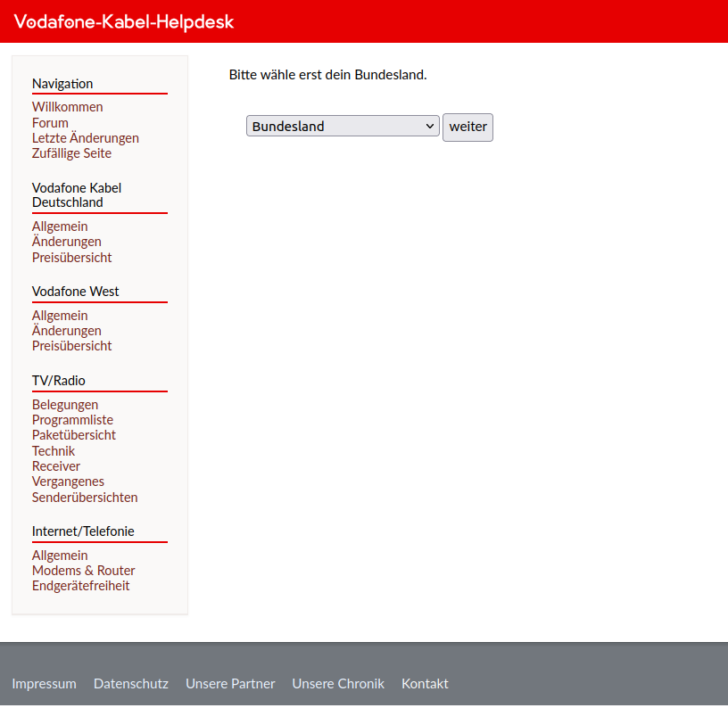Screen dimensions: 728x708
Task: Open Unsere Chronik in the footer
Action: pyautogui.click(x=338, y=684)
